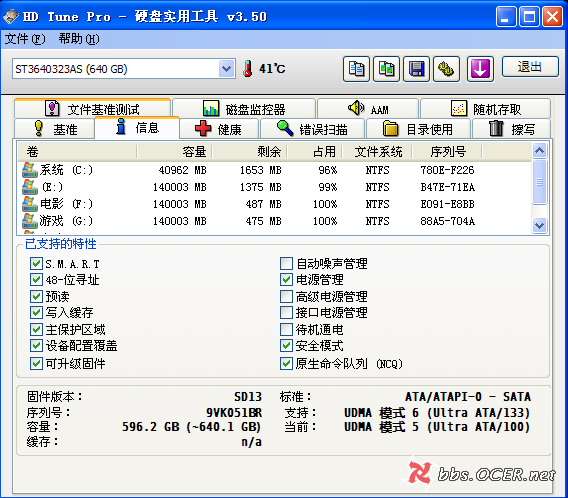This screenshot has width=568, height=498.
Task: Switch to the 信息 tab
Action: coord(137,128)
